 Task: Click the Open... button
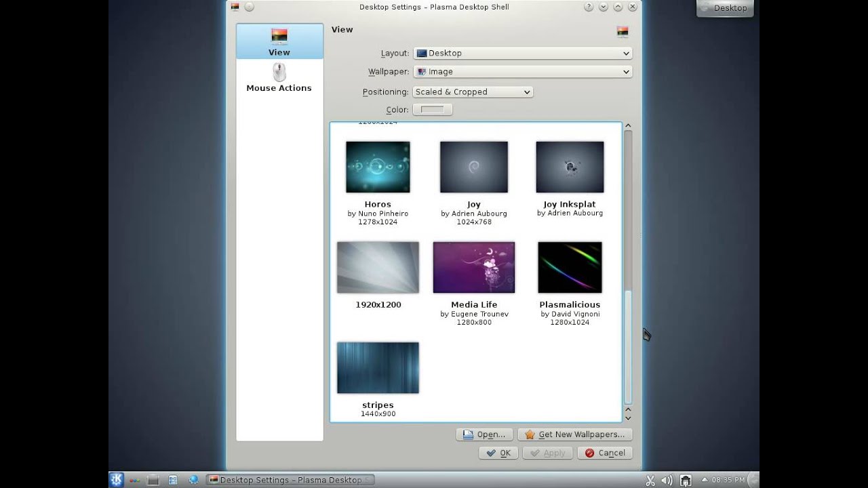pos(484,434)
